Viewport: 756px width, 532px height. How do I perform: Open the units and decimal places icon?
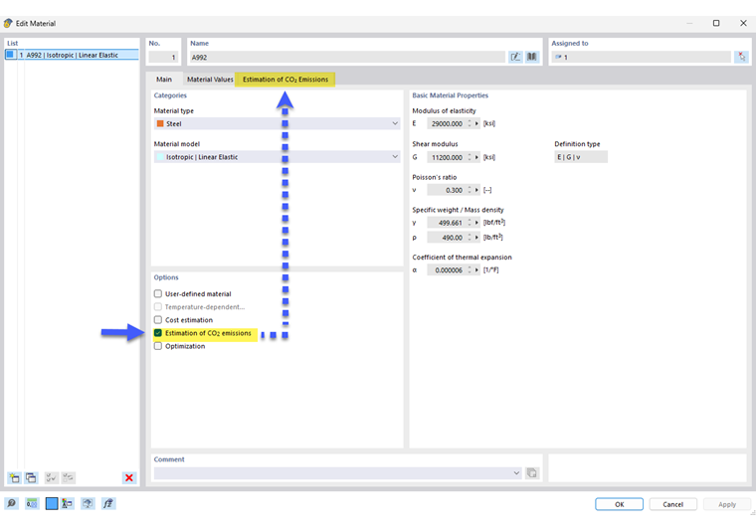click(x=32, y=503)
